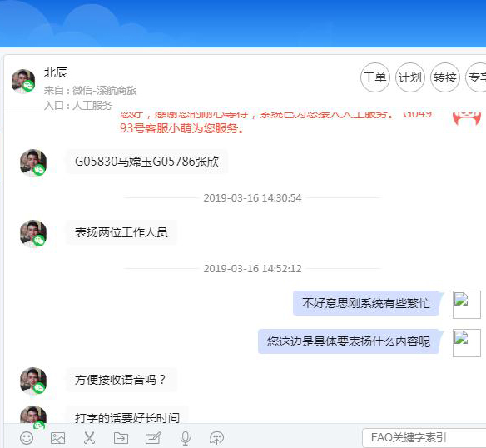
Task: Select the scissors screenshot tool
Action: pyautogui.click(x=89, y=438)
